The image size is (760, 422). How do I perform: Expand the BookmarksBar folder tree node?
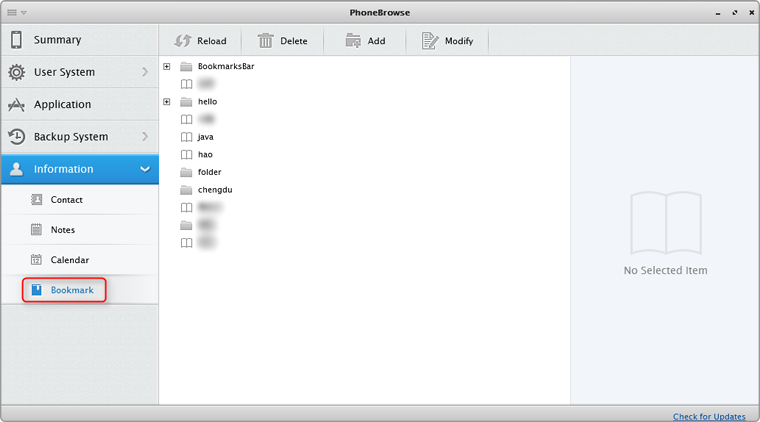(x=167, y=66)
